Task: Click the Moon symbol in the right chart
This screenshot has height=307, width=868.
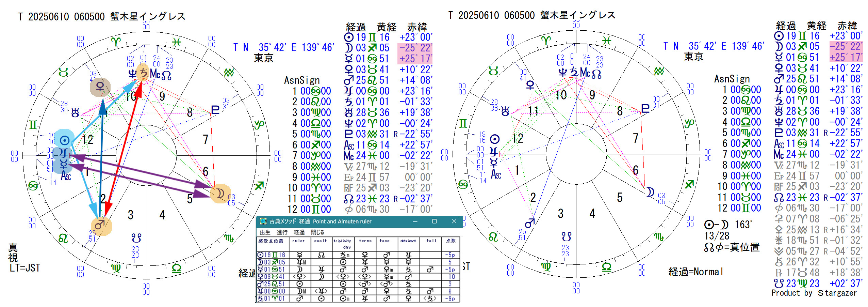Action: click(650, 192)
